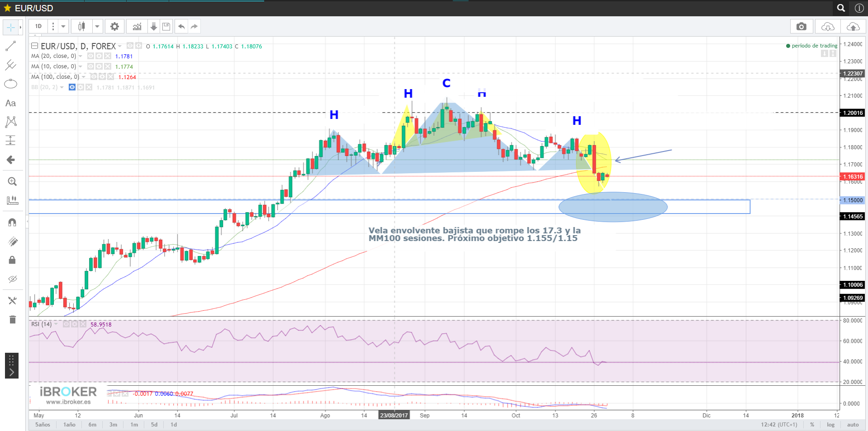
Task: Open settings for MA (20, close, 0)
Action: point(99,56)
